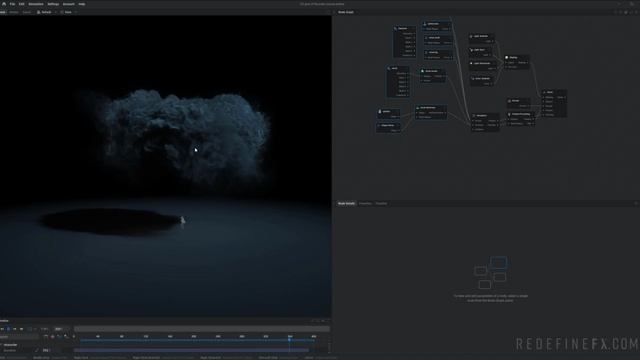Select the Emitter node icon
Screen dimensions: 640x360
click(380, 111)
